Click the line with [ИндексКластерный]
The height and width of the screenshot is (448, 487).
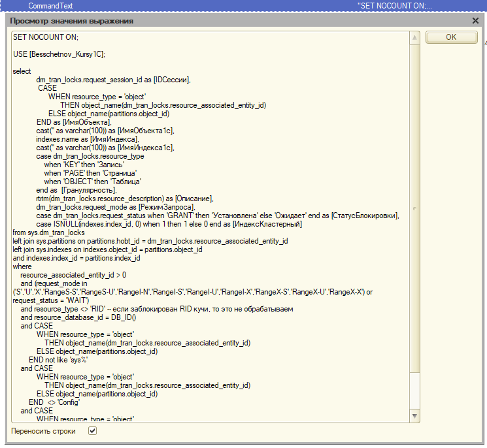[169, 224]
